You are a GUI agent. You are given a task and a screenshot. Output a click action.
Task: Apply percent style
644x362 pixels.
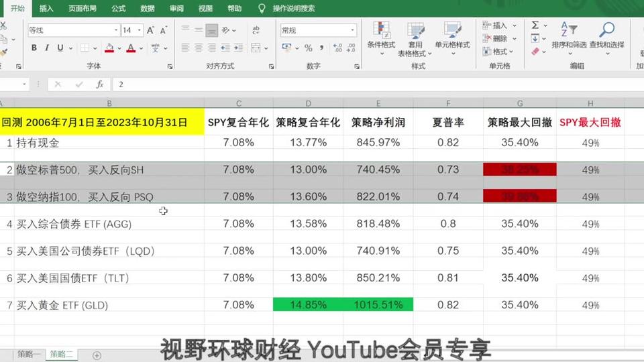tap(309, 48)
